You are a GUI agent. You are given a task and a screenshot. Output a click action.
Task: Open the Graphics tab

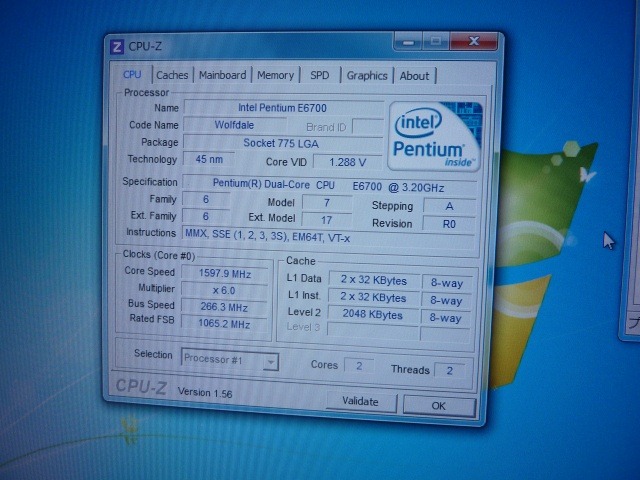click(x=367, y=76)
